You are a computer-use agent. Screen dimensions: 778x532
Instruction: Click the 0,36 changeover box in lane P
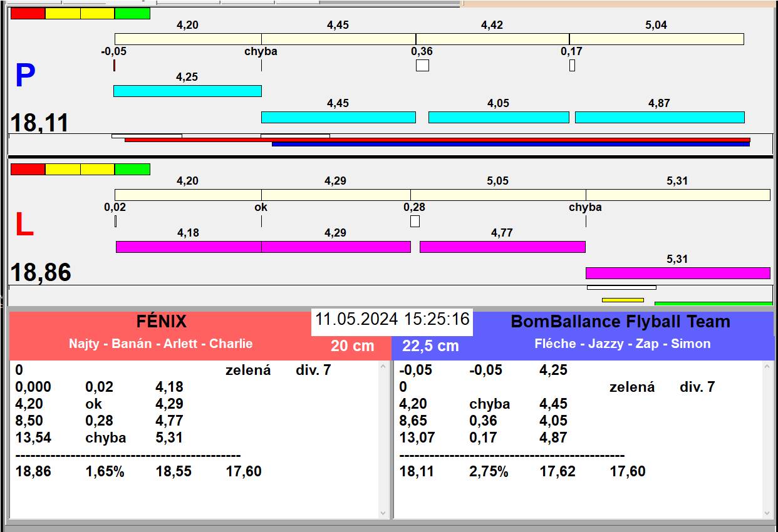pyautogui.click(x=422, y=65)
